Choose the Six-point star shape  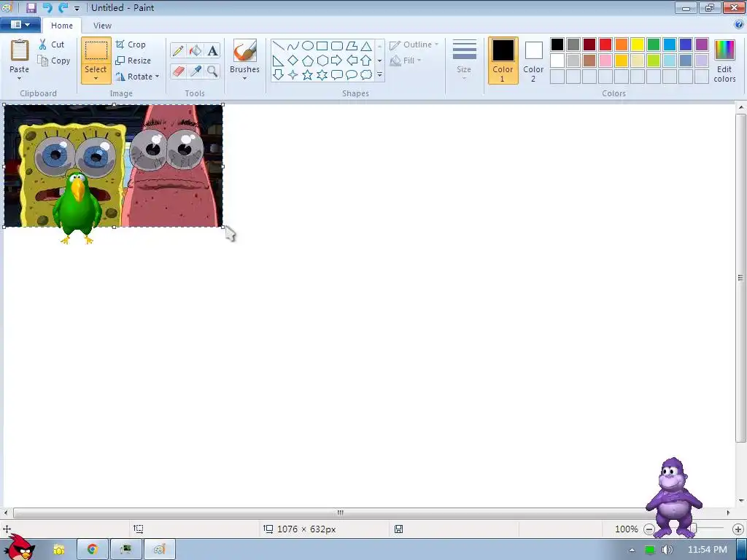(x=322, y=75)
